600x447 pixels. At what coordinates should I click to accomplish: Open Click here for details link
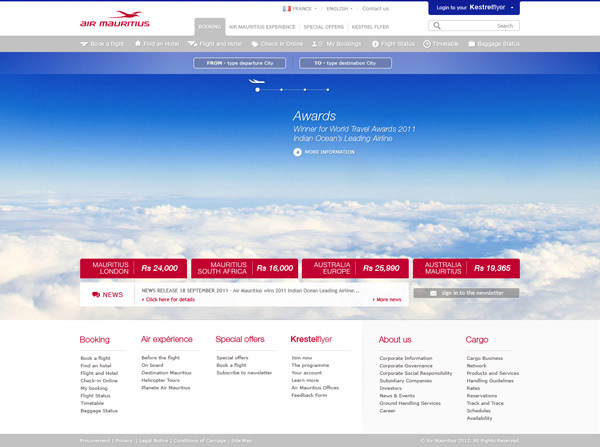click(x=168, y=300)
